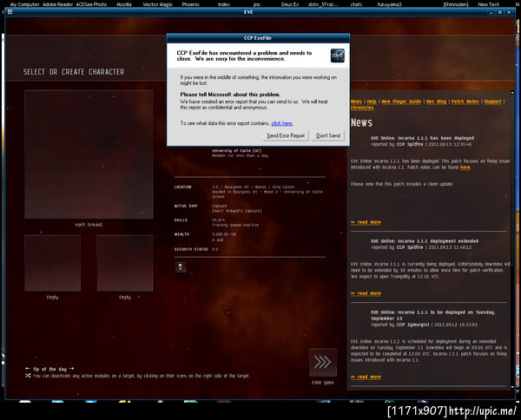521x420 pixels.
Task: Click 'Incarna 1.1.1 deployment extended' headline
Action: [425, 241]
